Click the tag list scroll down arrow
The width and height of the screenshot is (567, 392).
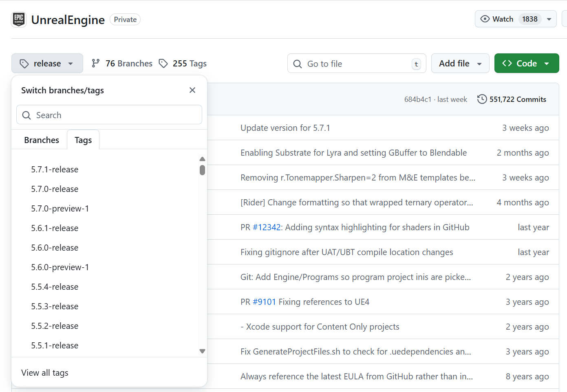tap(202, 351)
